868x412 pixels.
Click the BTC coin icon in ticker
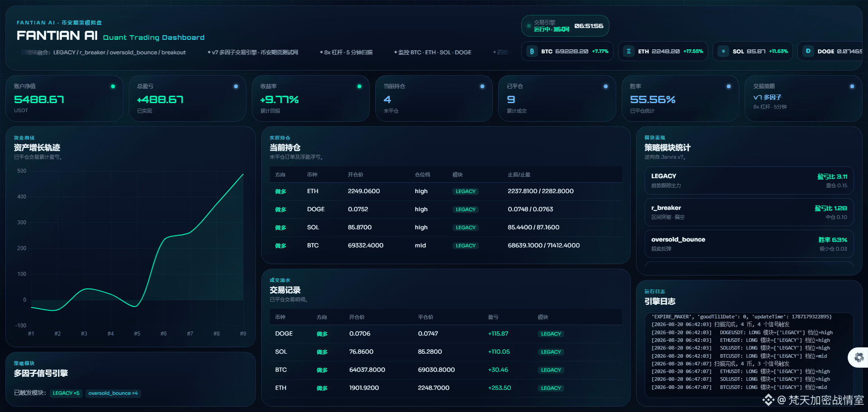(532, 51)
